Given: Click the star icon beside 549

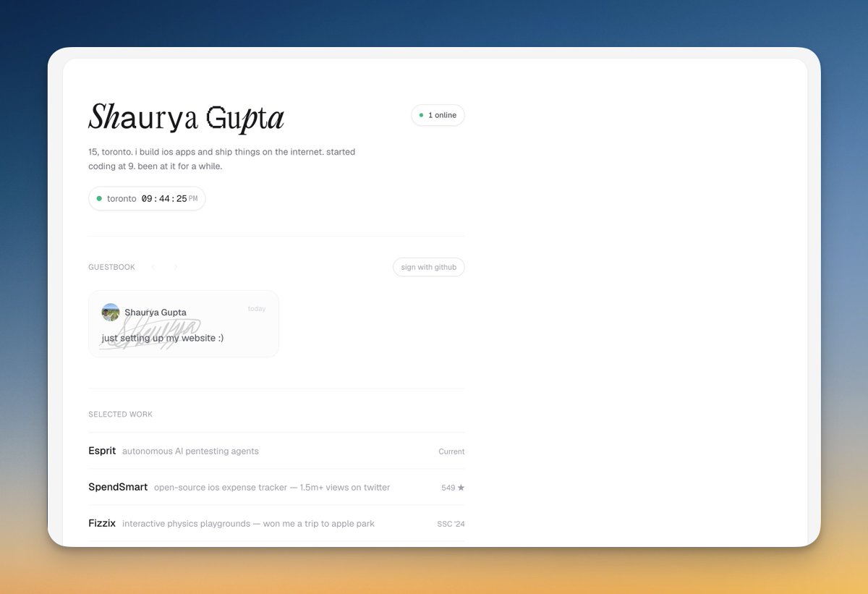Looking at the screenshot, I should tap(461, 488).
